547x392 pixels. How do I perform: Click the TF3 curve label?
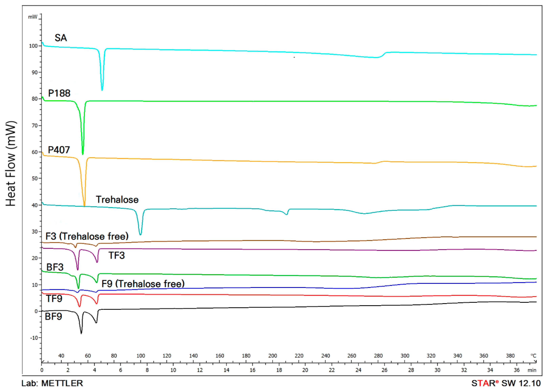[x=117, y=255]
